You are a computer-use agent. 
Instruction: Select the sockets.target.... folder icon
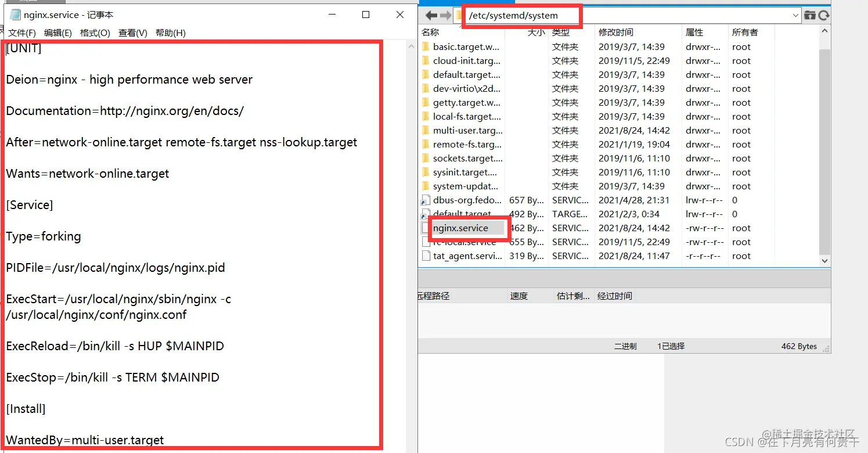pos(426,158)
